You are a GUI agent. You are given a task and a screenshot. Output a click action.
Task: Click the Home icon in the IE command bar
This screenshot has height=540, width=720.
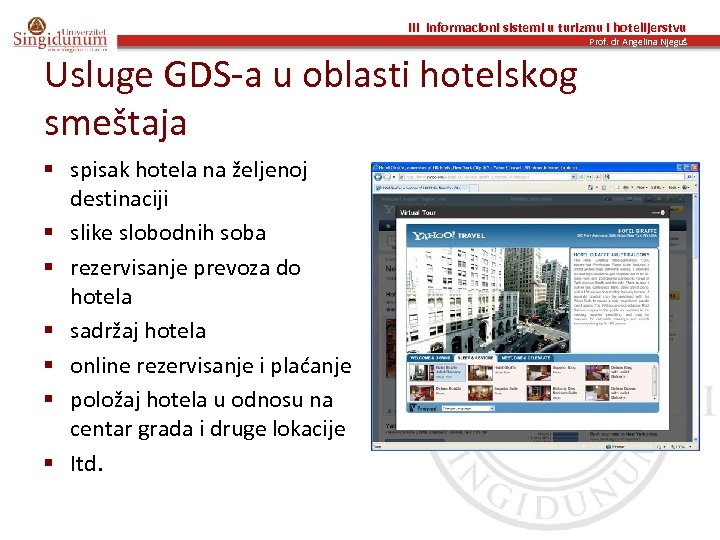590,187
